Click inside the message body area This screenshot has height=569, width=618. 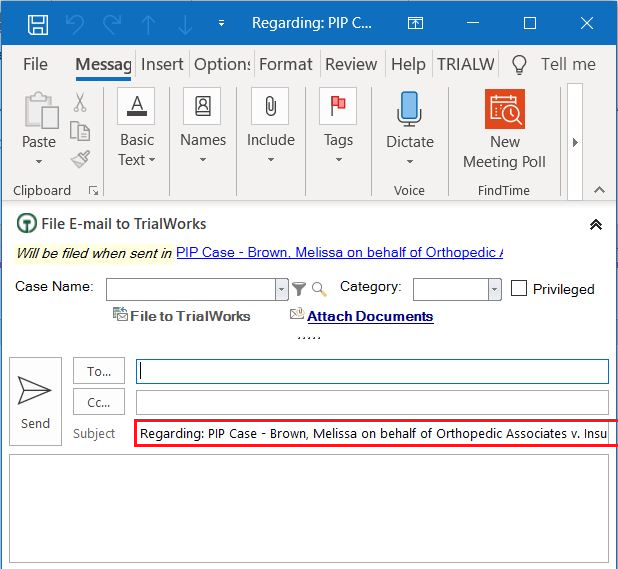tap(309, 508)
